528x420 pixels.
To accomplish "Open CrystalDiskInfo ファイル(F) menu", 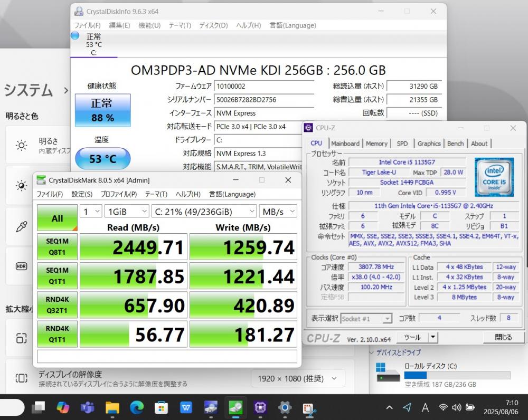I will [x=87, y=25].
